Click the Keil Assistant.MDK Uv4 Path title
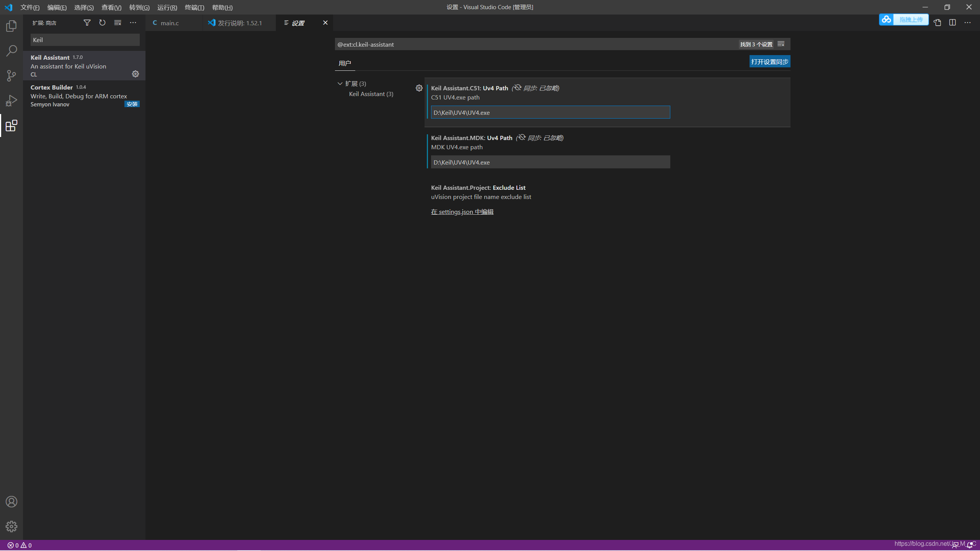This screenshot has height=551, width=980. click(472, 138)
